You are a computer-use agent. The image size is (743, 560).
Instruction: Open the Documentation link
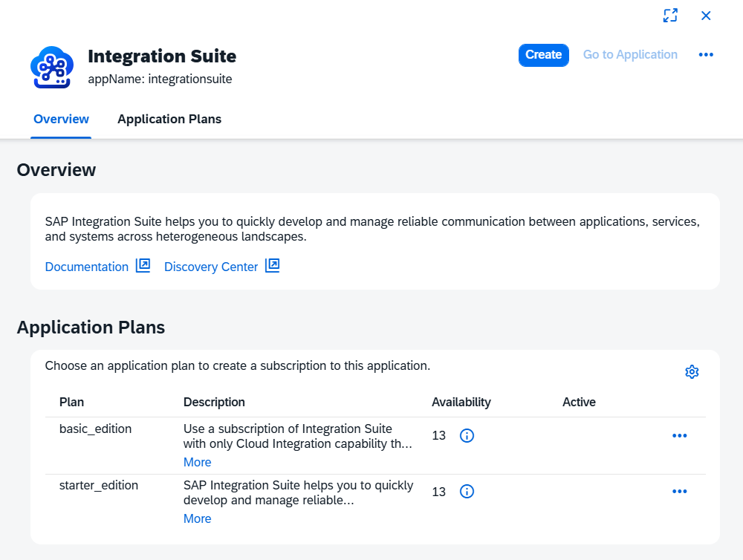coord(87,267)
